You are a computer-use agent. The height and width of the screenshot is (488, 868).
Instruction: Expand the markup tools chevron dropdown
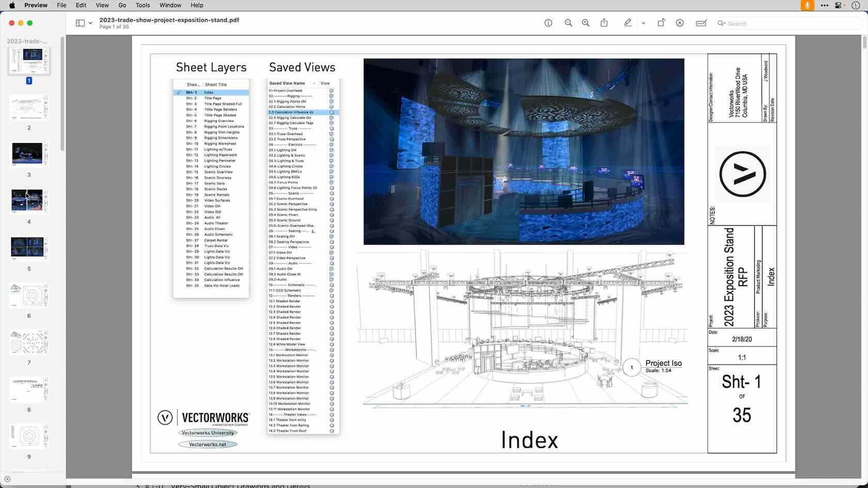pyautogui.click(x=643, y=23)
